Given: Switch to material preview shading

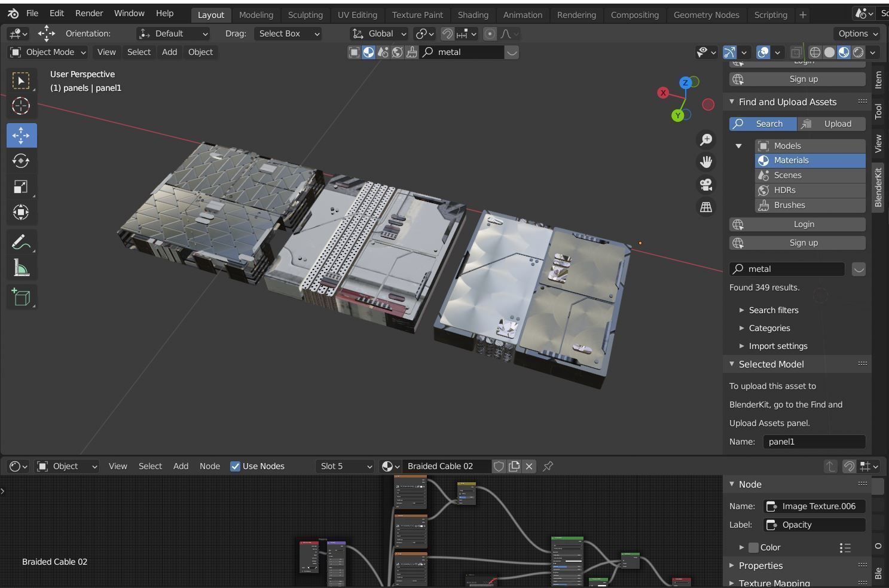Looking at the screenshot, I should click(844, 53).
